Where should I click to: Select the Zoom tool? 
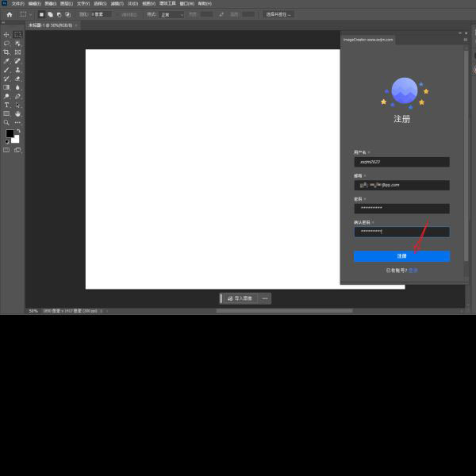coord(6,123)
